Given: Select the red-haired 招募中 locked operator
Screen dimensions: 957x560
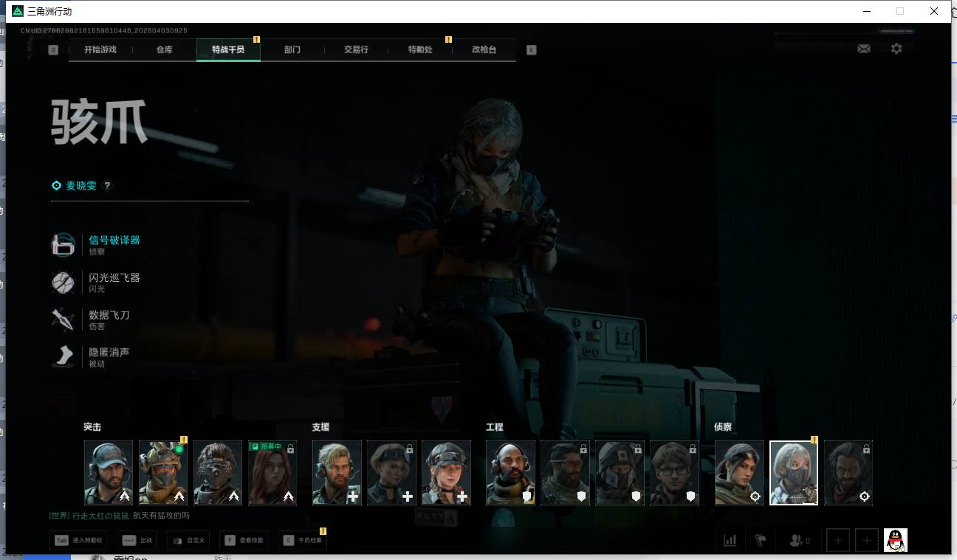Looking at the screenshot, I should 272,473.
